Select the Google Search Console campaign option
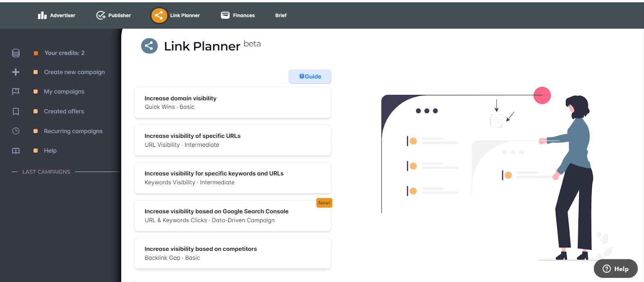Screen dimensions: 644x282 [232, 216]
